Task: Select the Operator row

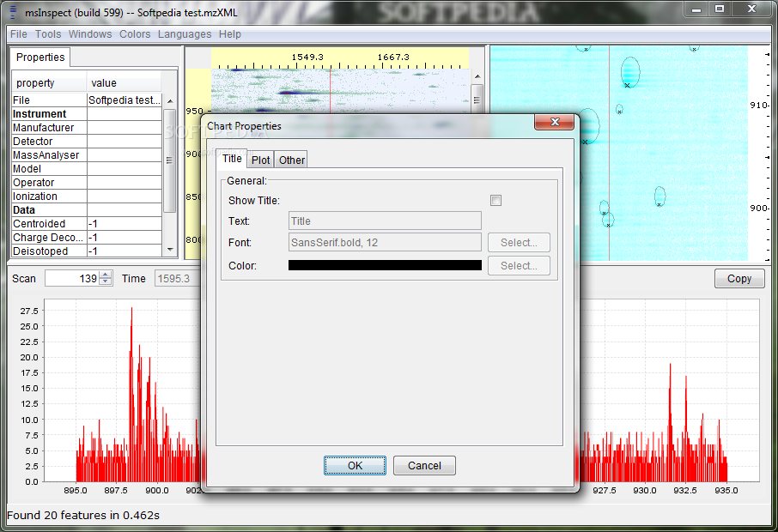Action: (87, 183)
